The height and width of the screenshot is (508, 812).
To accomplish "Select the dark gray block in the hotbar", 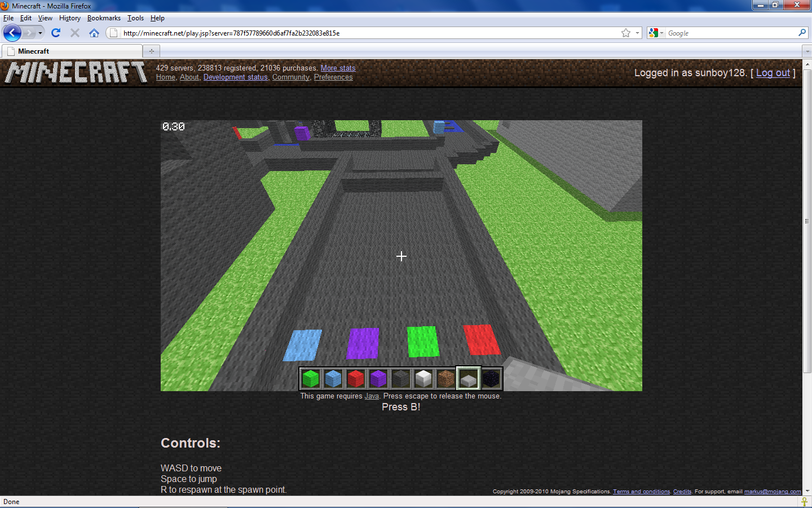I will pyautogui.click(x=401, y=378).
